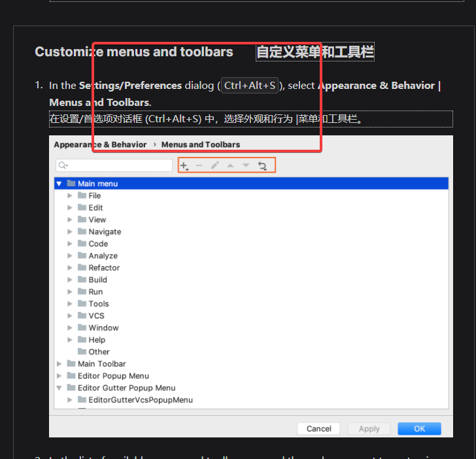Click the Restore defaults icon

262,166
